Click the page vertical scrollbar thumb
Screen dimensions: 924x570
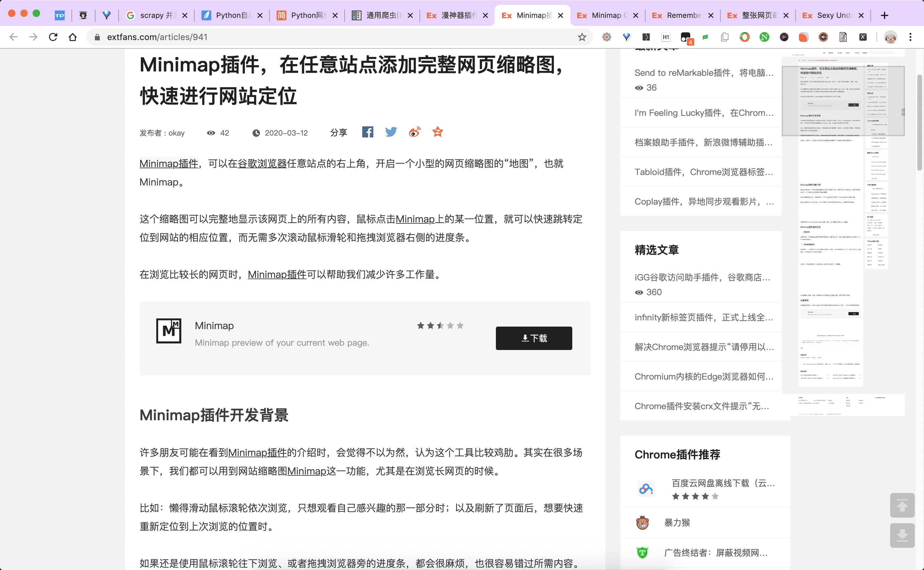pyautogui.click(x=919, y=123)
